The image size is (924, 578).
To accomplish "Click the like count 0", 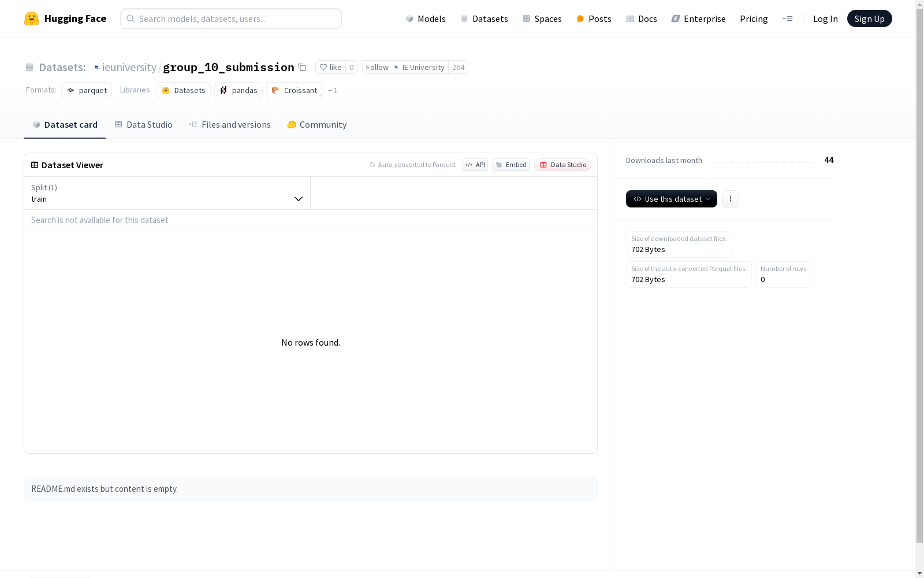I will [351, 67].
